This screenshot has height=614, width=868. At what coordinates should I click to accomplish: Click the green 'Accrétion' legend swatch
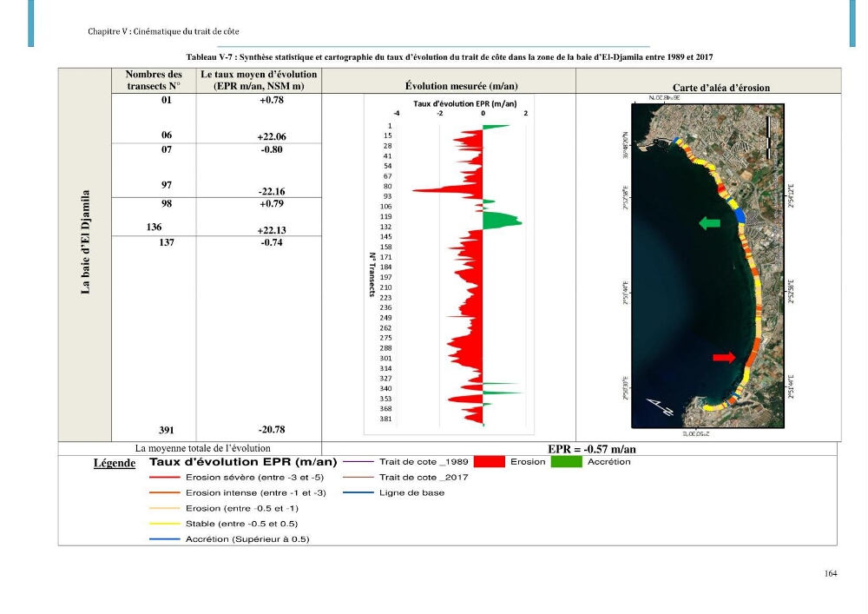(x=566, y=462)
